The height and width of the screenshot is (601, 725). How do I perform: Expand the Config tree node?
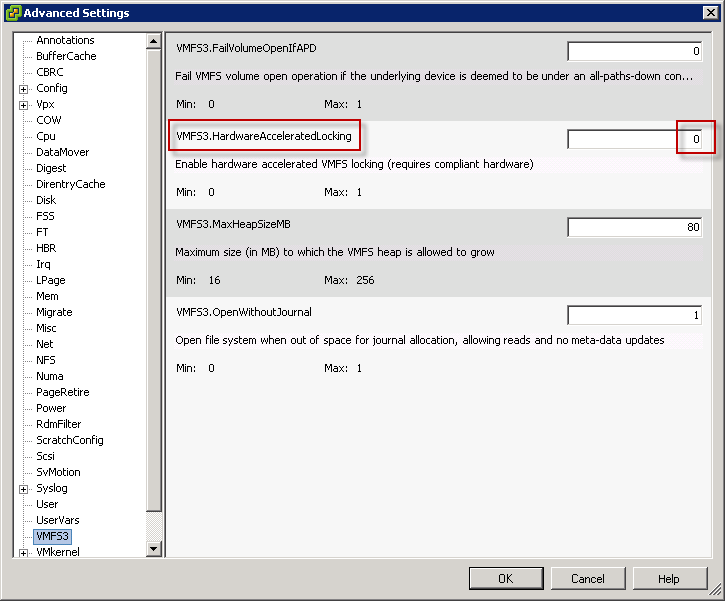23,89
